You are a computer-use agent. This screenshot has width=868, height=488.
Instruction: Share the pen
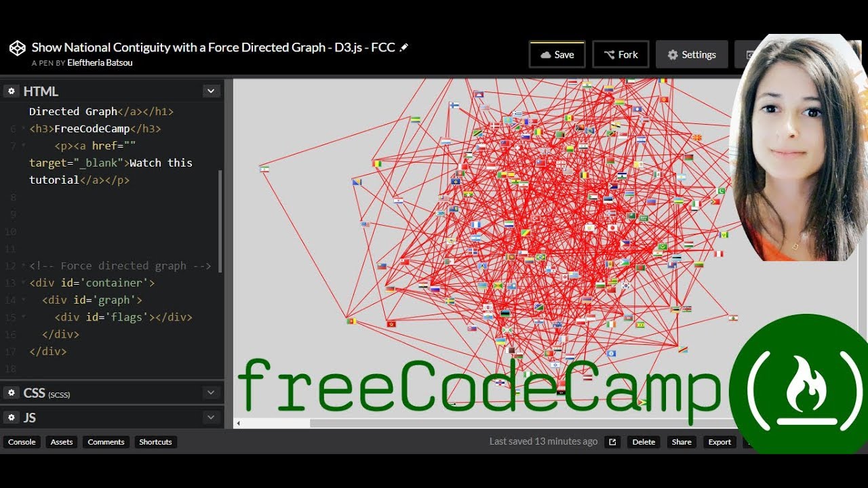682,442
